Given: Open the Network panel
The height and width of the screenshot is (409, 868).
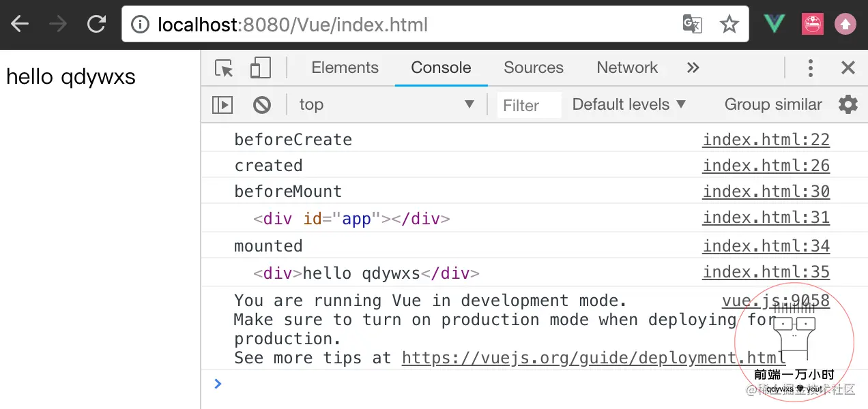Looking at the screenshot, I should [x=626, y=67].
